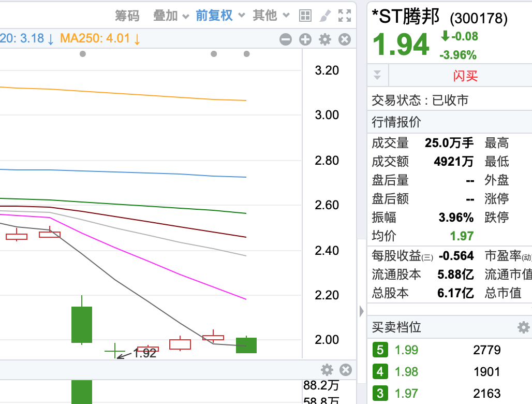Viewport: 532px width, 404px height.
Task: Collapse the right panel splitter arrow
Action: (361, 311)
